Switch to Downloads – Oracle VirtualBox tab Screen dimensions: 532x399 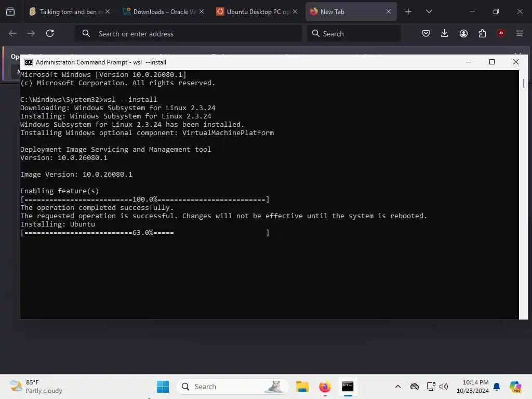tap(164, 12)
